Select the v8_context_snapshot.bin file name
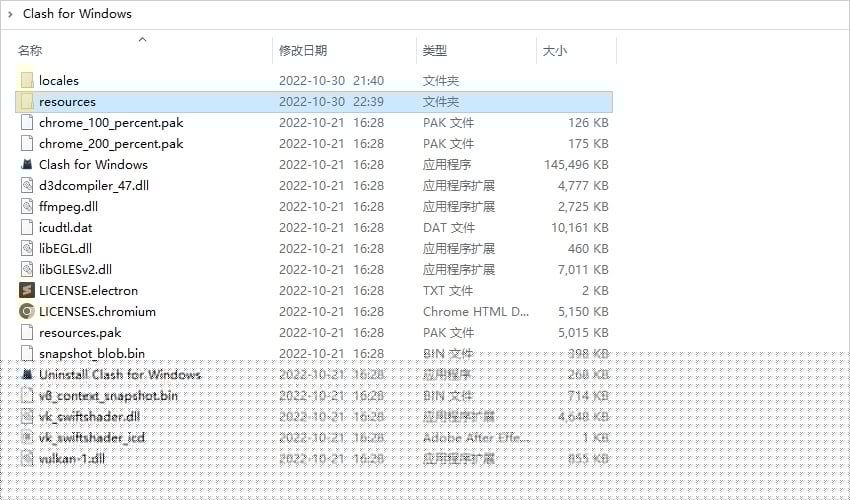 (108, 395)
